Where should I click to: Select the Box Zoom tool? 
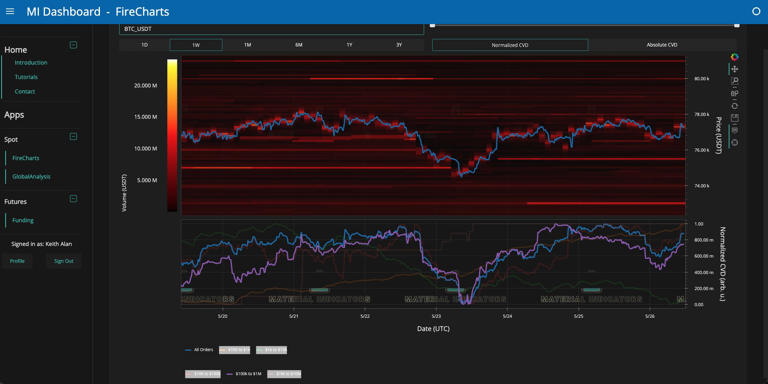734,81
